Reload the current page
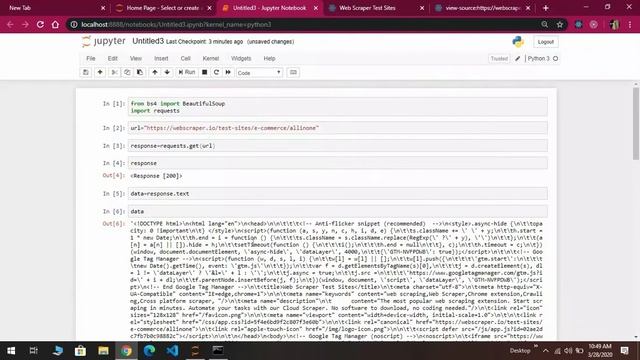Image resolution: width=640 pixels, height=360 pixels. click(40, 24)
